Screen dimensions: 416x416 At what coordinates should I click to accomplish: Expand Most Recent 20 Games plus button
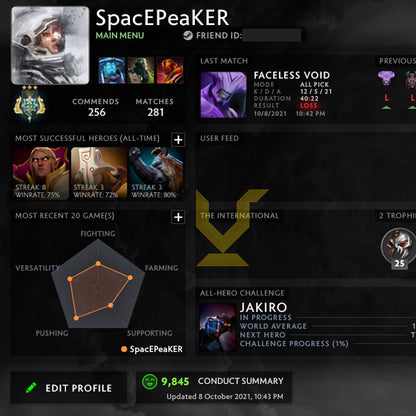pyautogui.click(x=178, y=217)
